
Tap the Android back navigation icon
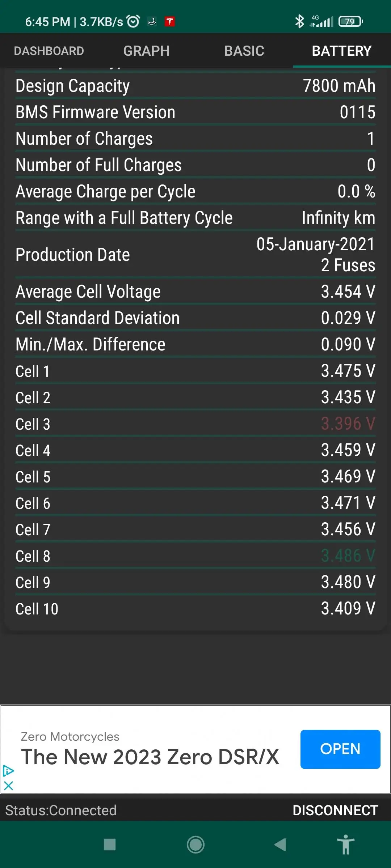(x=280, y=845)
